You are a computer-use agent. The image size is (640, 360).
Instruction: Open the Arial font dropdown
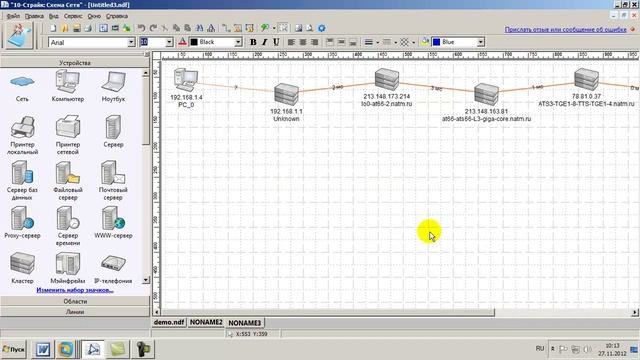(x=131, y=42)
